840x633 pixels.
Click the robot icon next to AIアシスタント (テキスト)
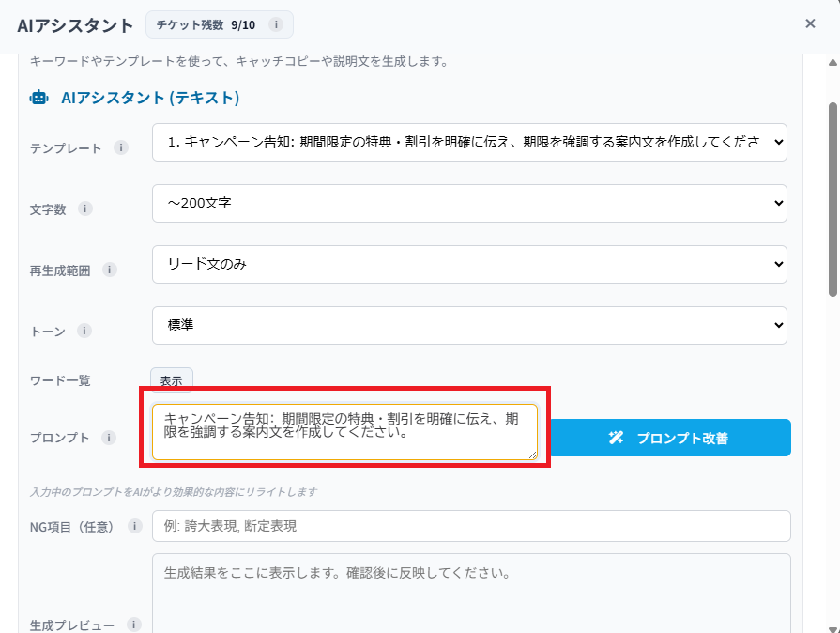(38, 97)
